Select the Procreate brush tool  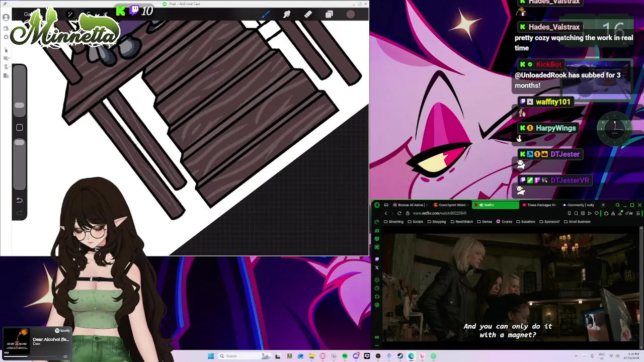266,14
